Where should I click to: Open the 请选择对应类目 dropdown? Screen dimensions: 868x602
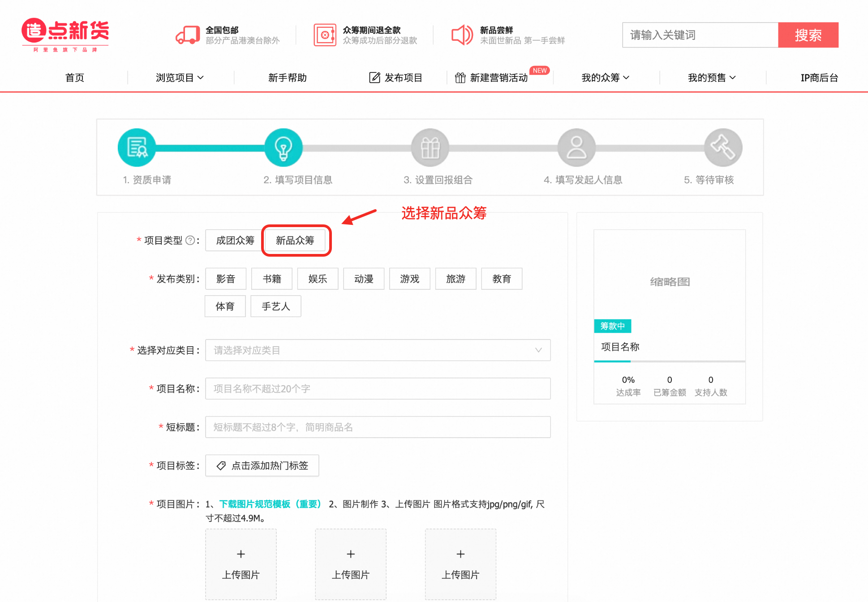pyautogui.click(x=378, y=350)
